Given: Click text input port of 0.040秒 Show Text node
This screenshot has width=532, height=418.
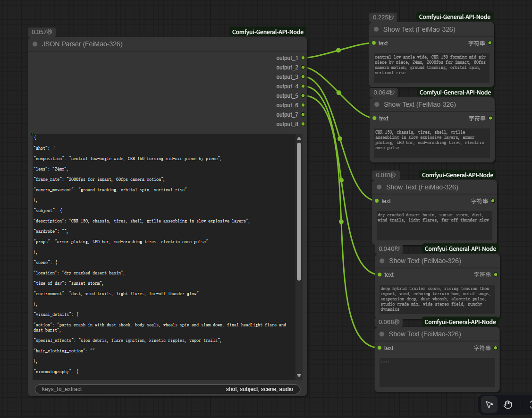Looking at the screenshot, I should [380, 275].
